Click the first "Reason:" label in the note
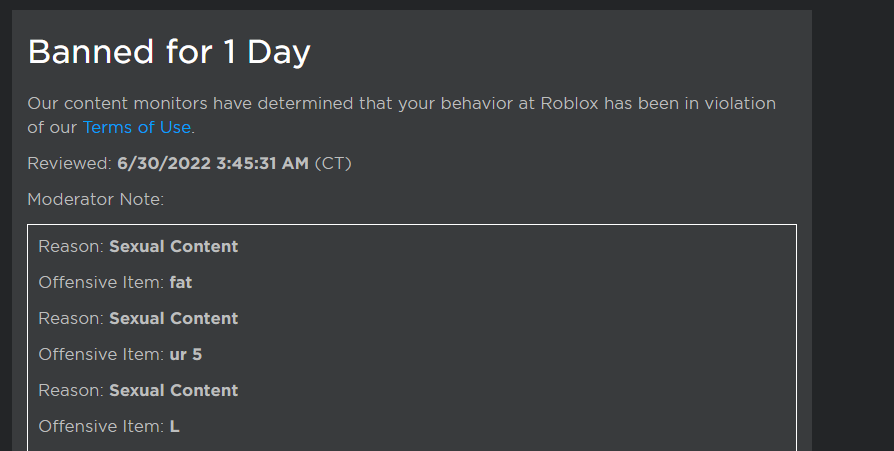The height and width of the screenshot is (451, 894). click(71, 246)
